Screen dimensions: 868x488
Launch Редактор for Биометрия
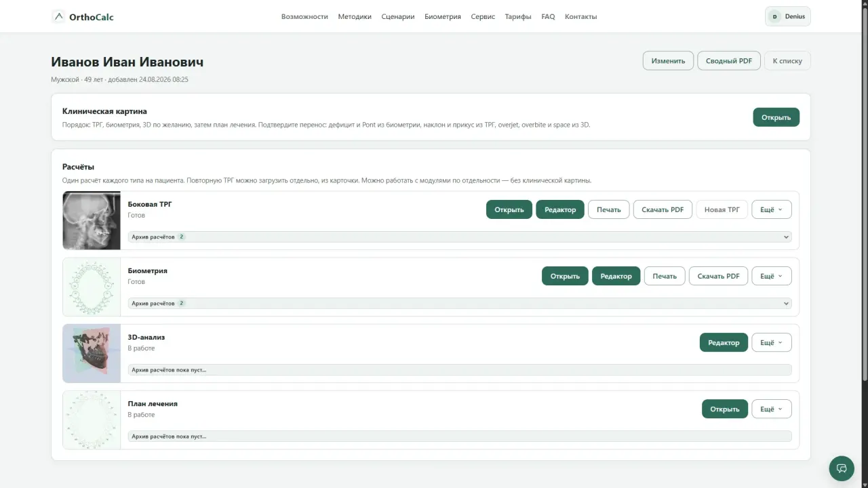[x=616, y=276]
